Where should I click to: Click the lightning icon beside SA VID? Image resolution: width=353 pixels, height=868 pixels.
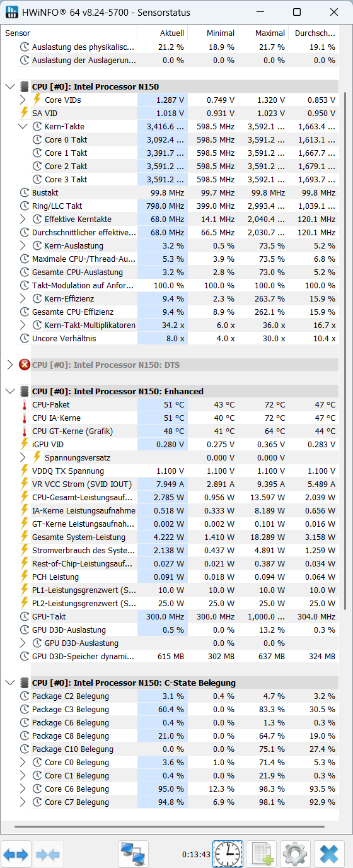point(25,113)
